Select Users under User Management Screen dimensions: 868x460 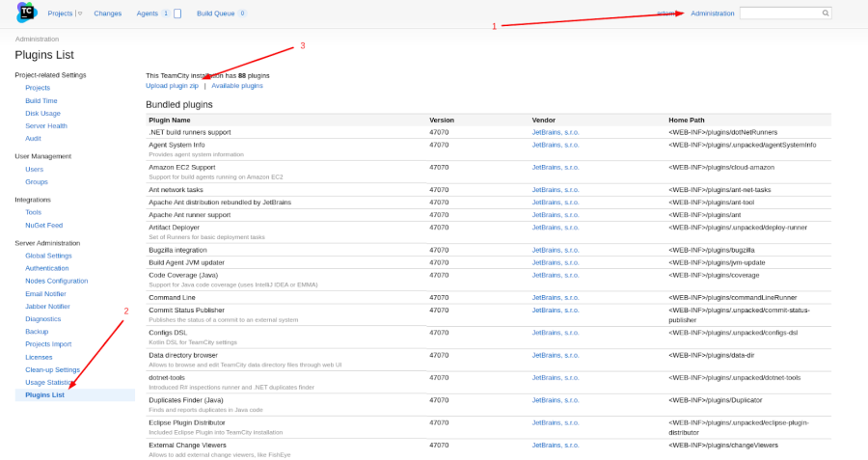point(34,169)
